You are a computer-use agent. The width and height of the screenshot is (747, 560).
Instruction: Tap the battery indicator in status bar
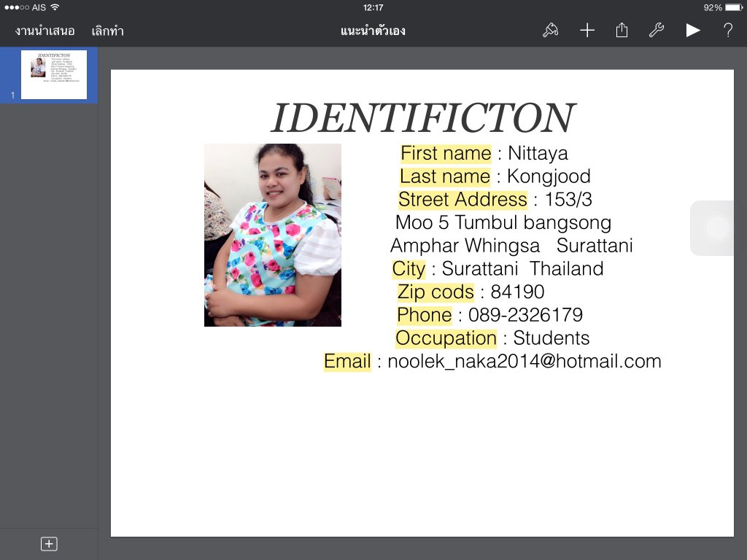pos(721,7)
